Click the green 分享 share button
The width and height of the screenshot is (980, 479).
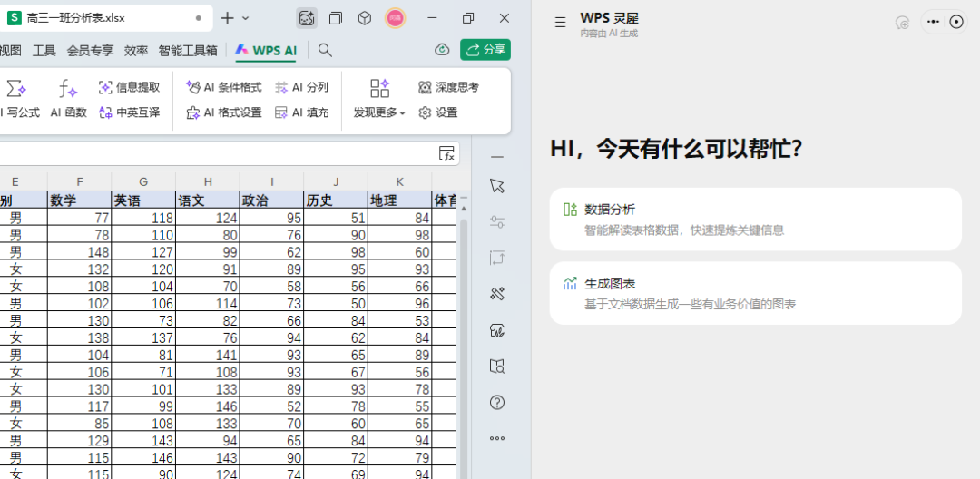pyautogui.click(x=485, y=50)
